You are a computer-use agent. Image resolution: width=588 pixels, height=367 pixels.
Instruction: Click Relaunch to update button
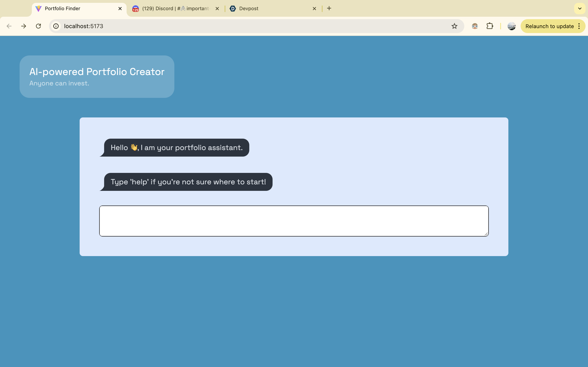[549, 26]
